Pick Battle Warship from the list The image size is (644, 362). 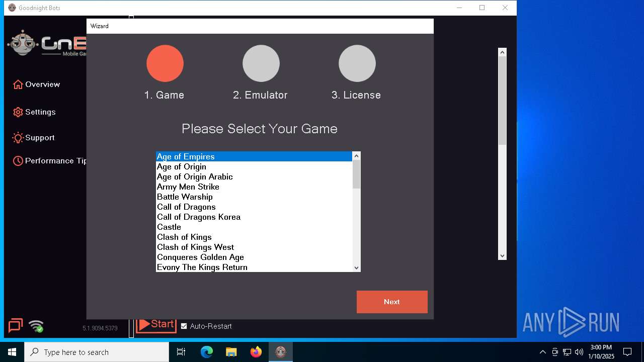(254, 197)
